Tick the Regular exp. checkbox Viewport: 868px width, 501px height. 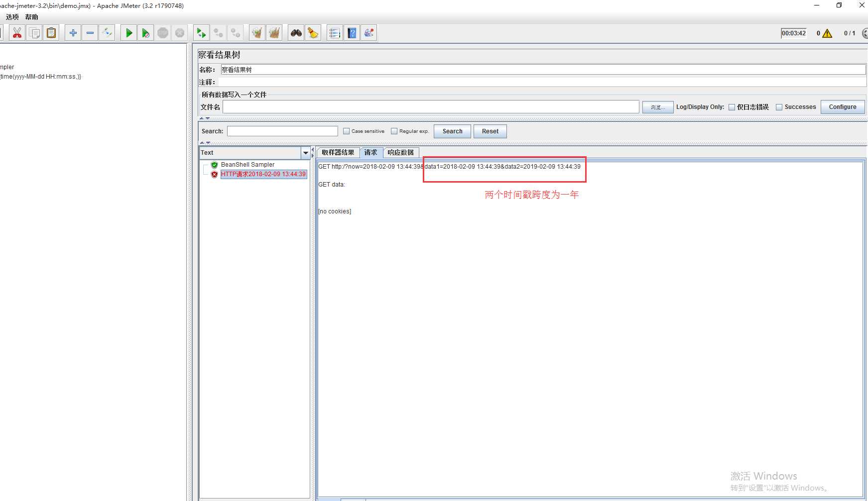[x=394, y=131]
